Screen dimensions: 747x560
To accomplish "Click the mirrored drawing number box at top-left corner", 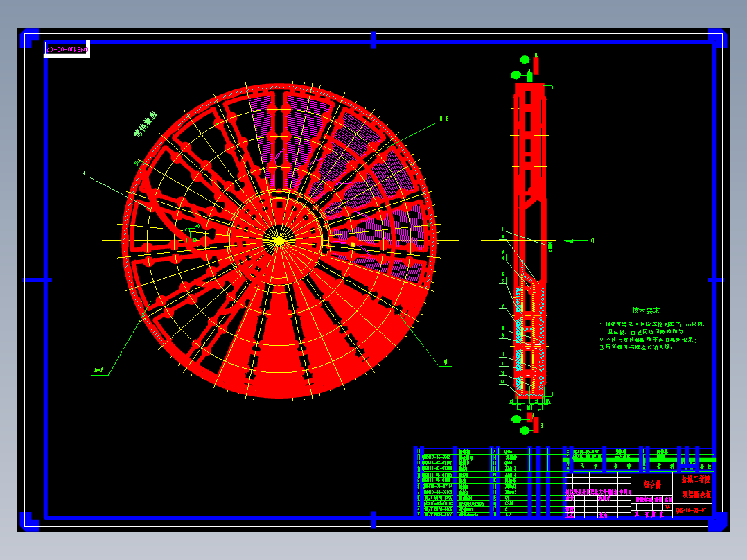I will click(x=67, y=50).
